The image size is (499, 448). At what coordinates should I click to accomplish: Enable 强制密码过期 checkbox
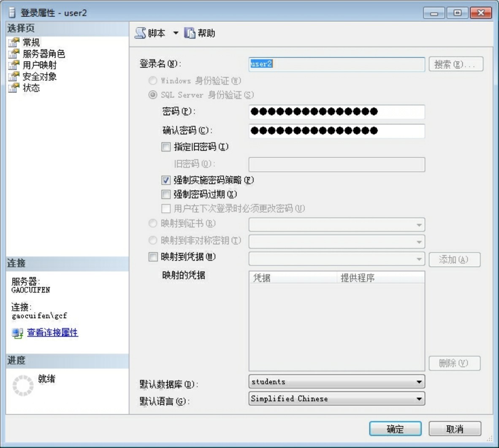(x=166, y=194)
